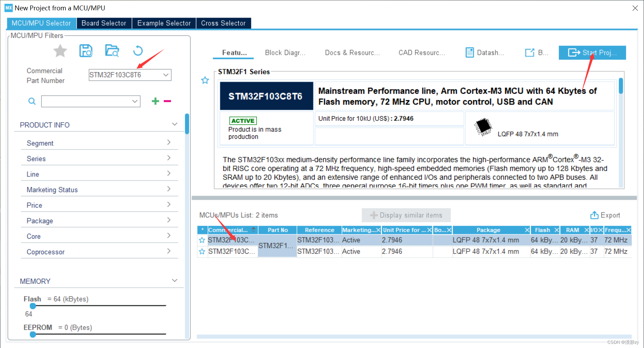This screenshot has width=644, height=348.
Task: Collapse the MEMORY section
Action: pyautogui.click(x=175, y=280)
